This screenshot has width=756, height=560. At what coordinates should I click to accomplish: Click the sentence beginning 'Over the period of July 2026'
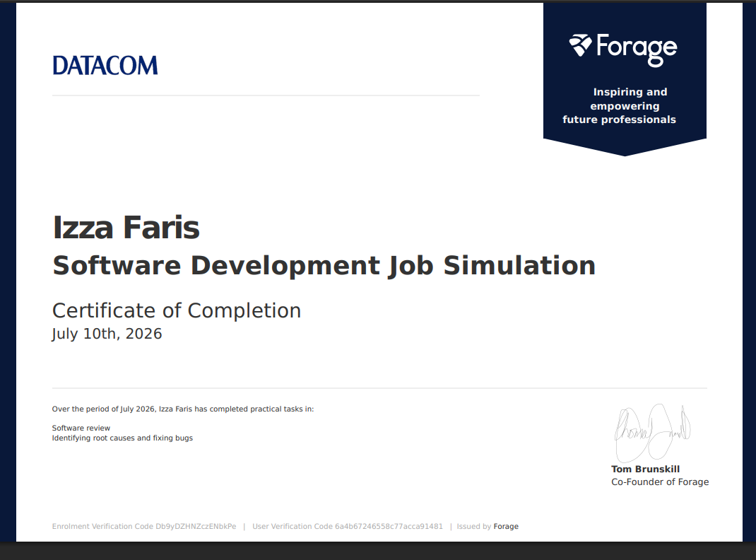[183, 409]
